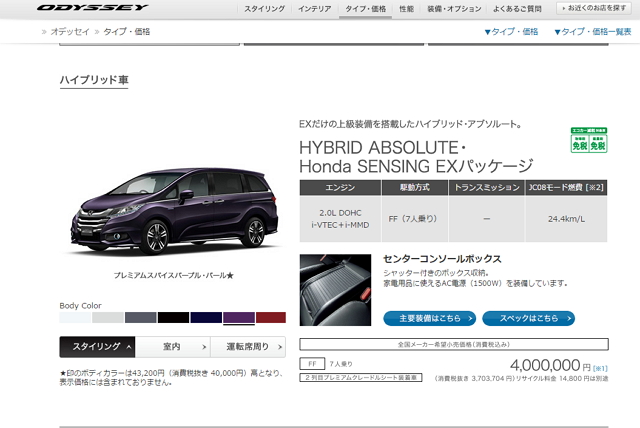The height and width of the screenshot is (428, 640).
Task: Open the よくあるご質問 nav menu item
Action: (x=517, y=9)
